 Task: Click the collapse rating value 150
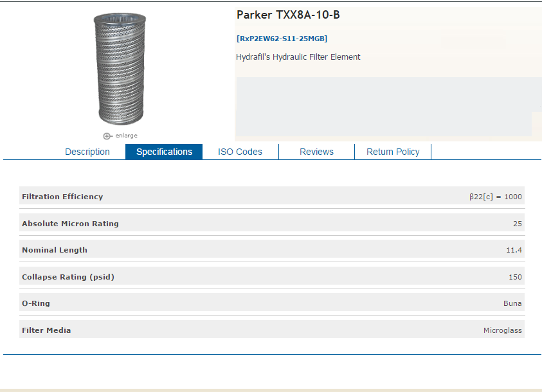(515, 277)
